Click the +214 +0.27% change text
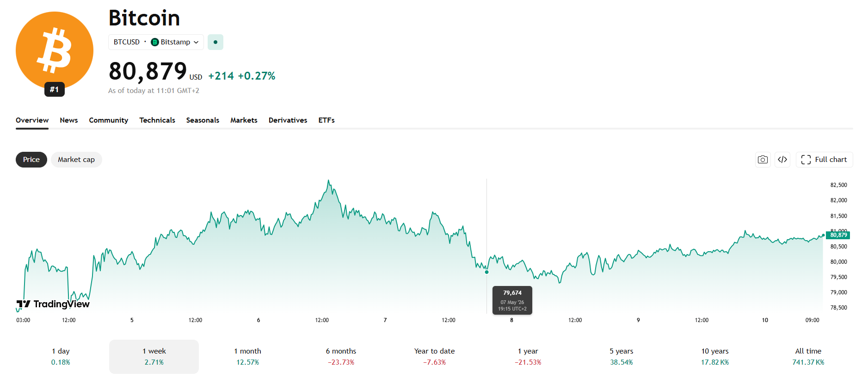868x379 pixels. [241, 76]
